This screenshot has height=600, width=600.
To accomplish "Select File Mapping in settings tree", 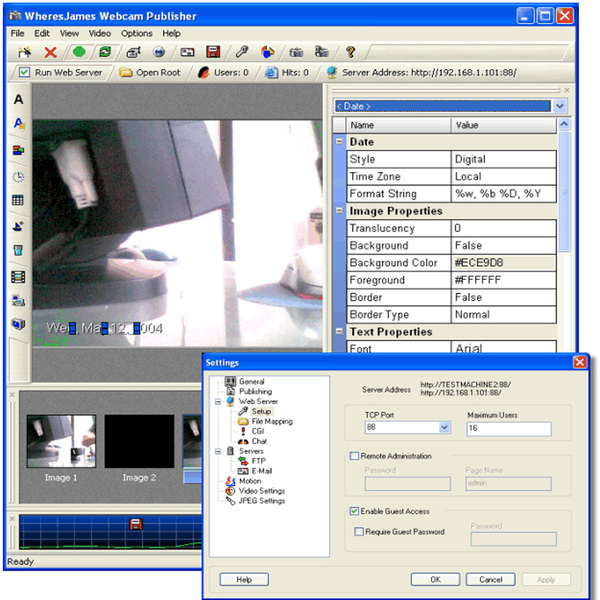I will 272,421.
